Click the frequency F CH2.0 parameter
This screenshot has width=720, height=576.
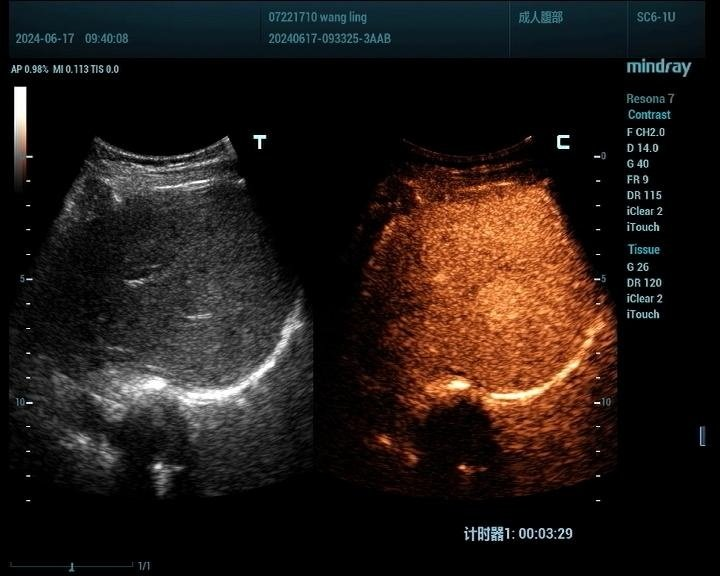pyautogui.click(x=645, y=132)
